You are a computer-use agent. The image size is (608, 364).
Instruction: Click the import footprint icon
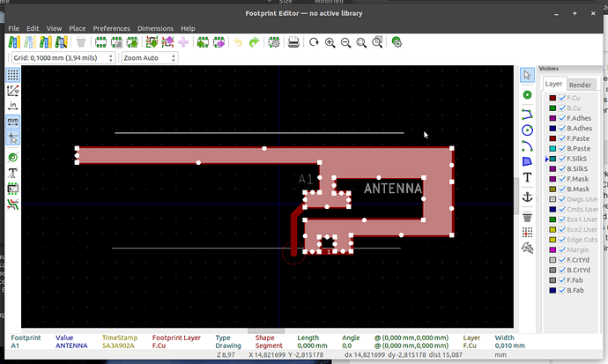pos(203,42)
